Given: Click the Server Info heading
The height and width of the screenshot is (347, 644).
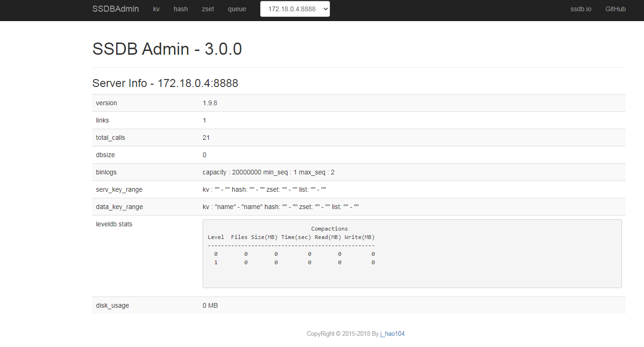Looking at the screenshot, I should pyautogui.click(x=165, y=83).
